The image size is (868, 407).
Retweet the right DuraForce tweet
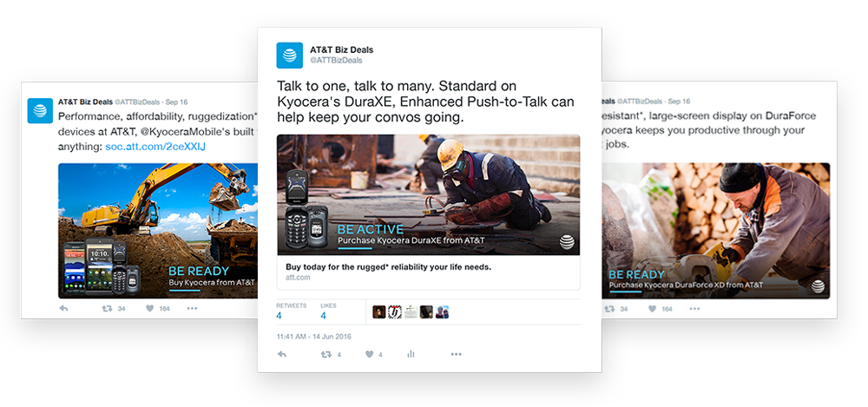[610, 308]
